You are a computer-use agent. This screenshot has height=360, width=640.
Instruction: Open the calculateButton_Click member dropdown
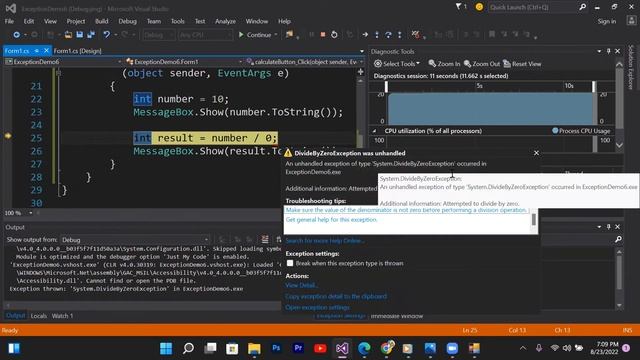tap(304, 62)
